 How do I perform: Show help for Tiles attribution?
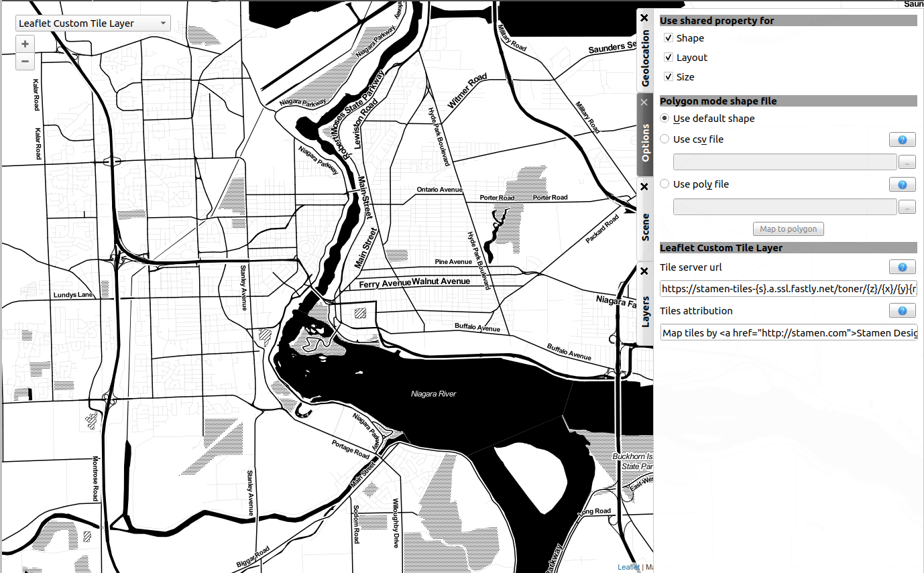pos(902,311)
